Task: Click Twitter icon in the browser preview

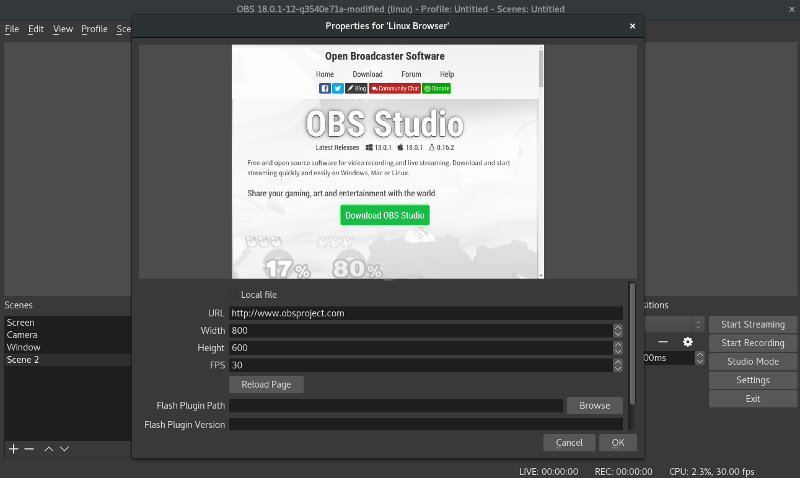Action: pos(338,88)
